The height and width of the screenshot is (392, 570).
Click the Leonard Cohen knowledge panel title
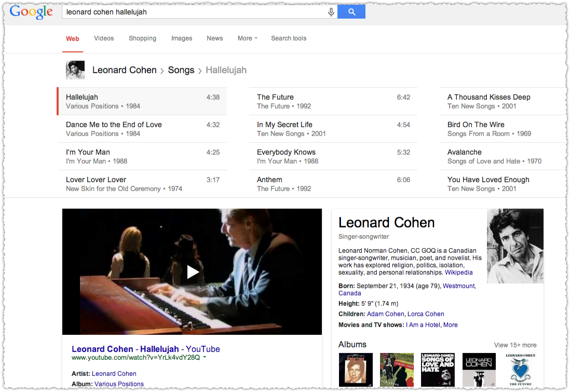click(386, 223)
